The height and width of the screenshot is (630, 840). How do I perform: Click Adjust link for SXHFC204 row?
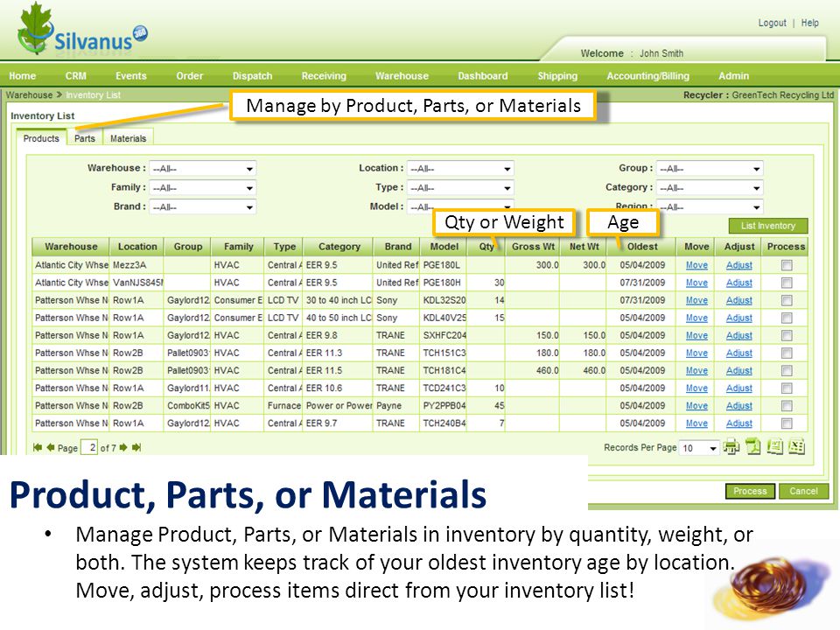point(739,335)
